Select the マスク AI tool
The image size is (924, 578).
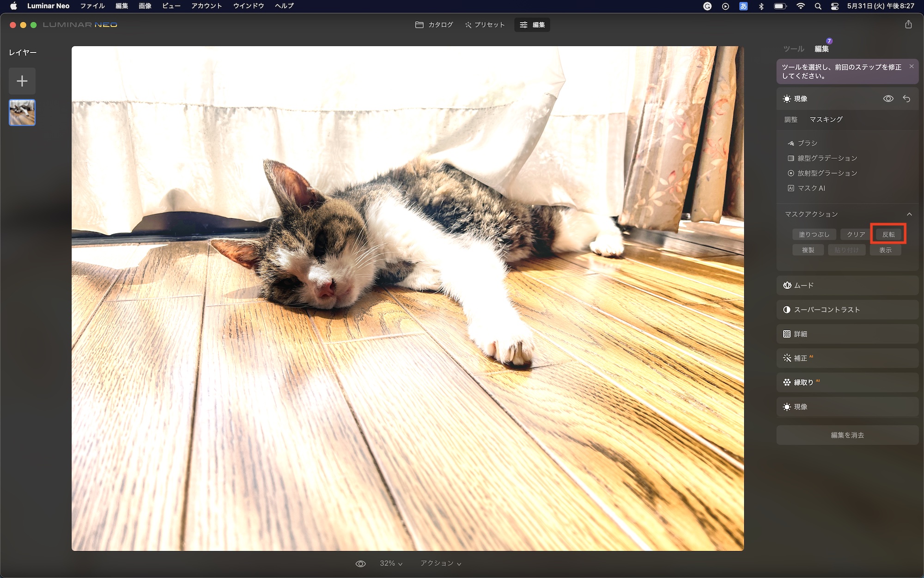pos(811,188)
